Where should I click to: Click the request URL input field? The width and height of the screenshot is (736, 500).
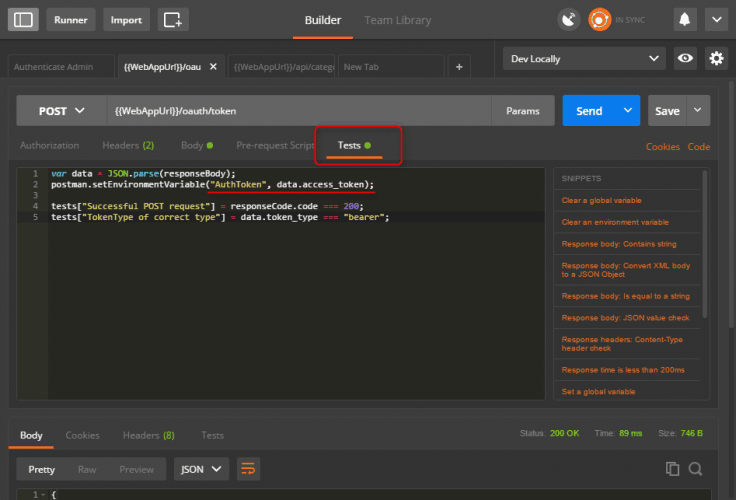(300, 111)
